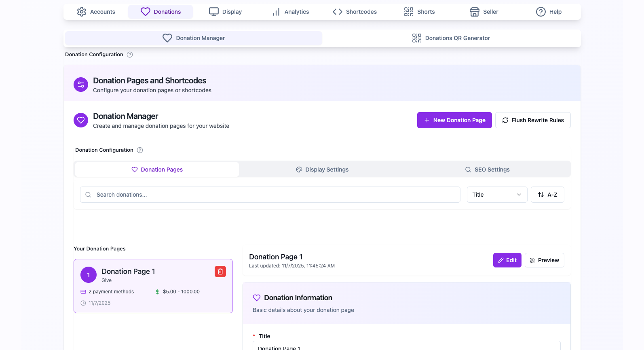The image size is (644, 350).
Task: Click the heart icon beside Donation Information
Action: [257, 298]
